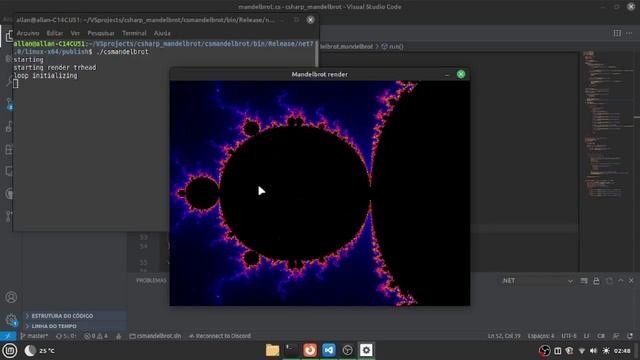Open the orange browser icon in taskbar
The width and height of the screenshot is (640, 360).
(310, 350)
